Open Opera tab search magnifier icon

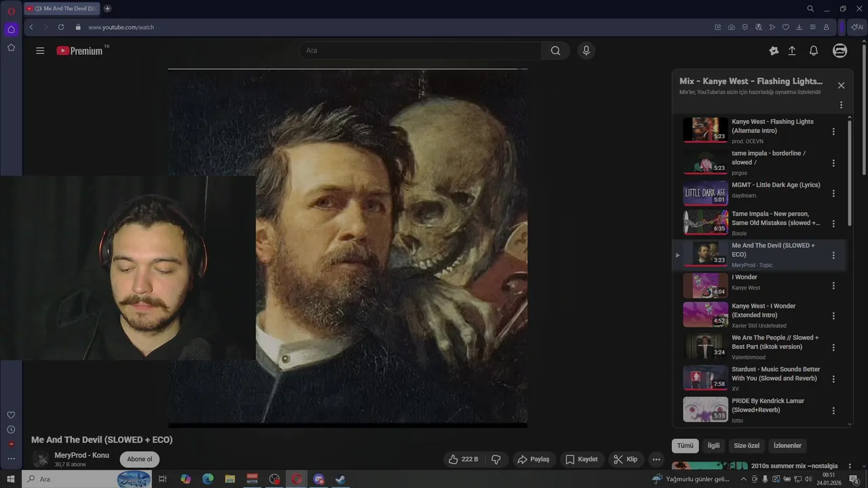[x=810, y=9]
